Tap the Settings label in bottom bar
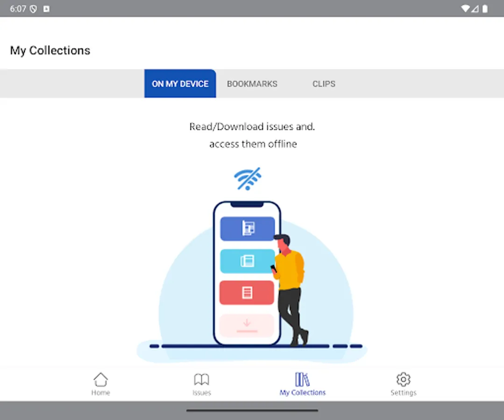This screenshot has height=420, width=504. pos(403,392)
